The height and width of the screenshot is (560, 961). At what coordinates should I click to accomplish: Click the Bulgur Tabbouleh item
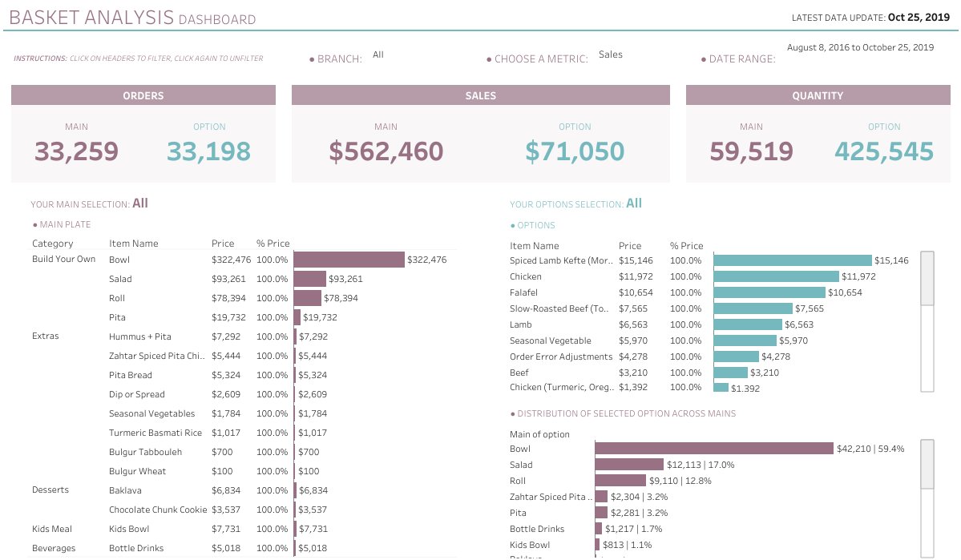(x=145, y=452)
